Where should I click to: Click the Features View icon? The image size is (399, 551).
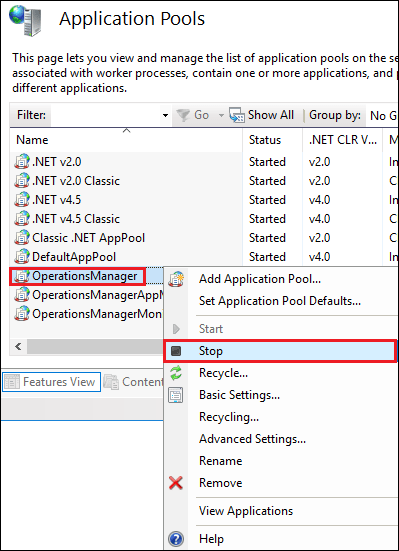(12, 382)
